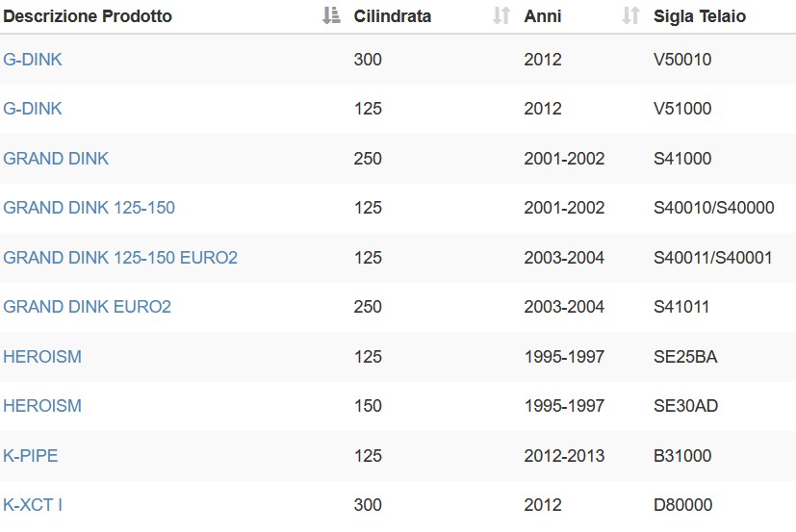Open the HEROISM 150 link

coord(42,406)
